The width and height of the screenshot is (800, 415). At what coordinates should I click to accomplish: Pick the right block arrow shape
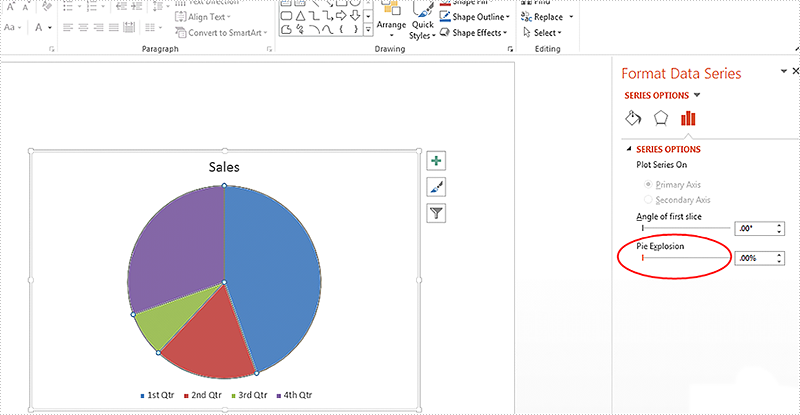[x=341, y=16]
